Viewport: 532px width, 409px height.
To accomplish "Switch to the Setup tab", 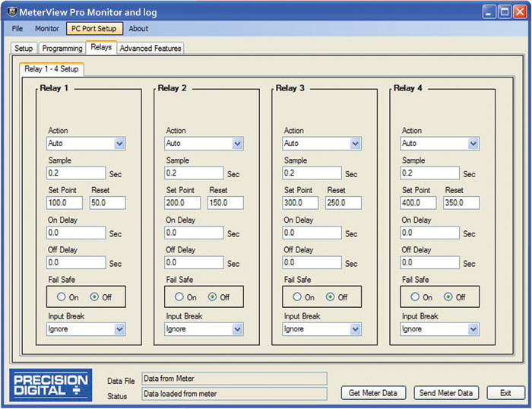I will (x=24, y=48).
